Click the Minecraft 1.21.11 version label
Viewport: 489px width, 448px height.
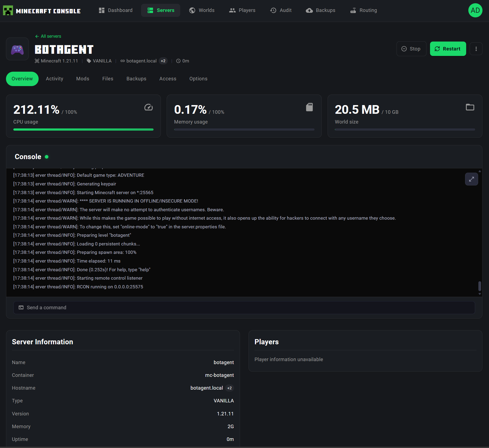pos(56,61)
